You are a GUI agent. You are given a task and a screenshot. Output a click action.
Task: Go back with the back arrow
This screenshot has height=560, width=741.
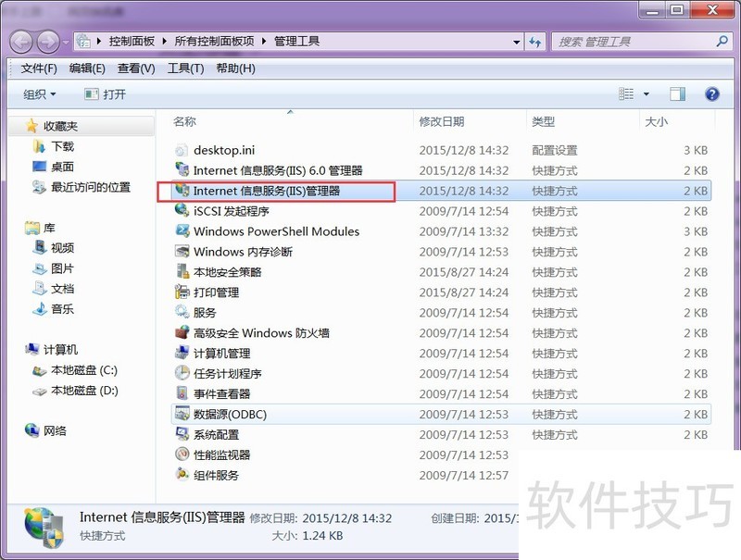[20, 42]
